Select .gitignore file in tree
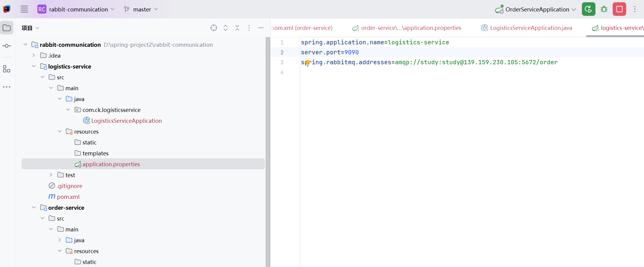Screen dimensions: 644x267 69,186
